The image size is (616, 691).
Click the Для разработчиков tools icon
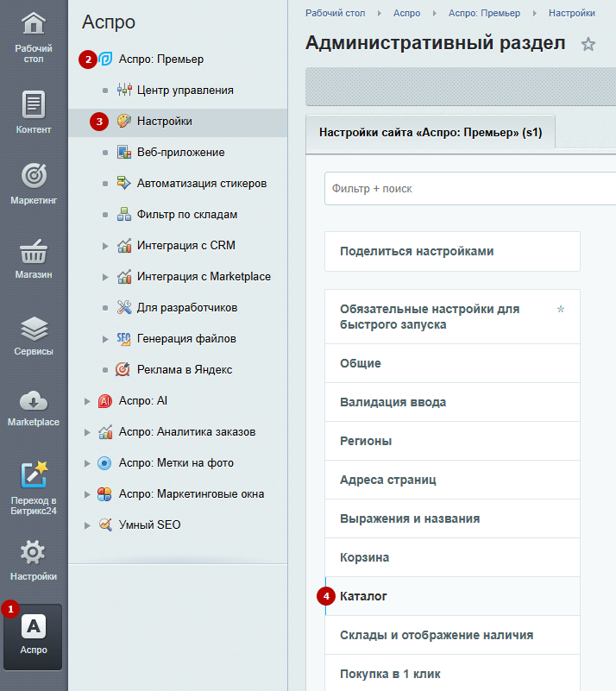coord(124,307)
